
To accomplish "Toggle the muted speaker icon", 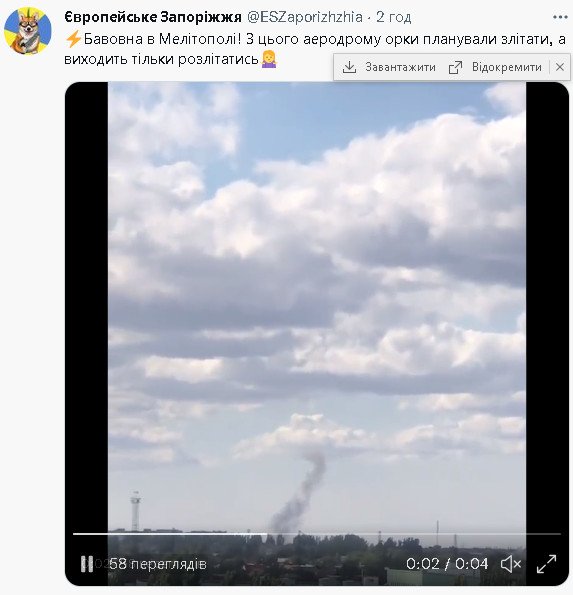I will [x=511, y=564].
